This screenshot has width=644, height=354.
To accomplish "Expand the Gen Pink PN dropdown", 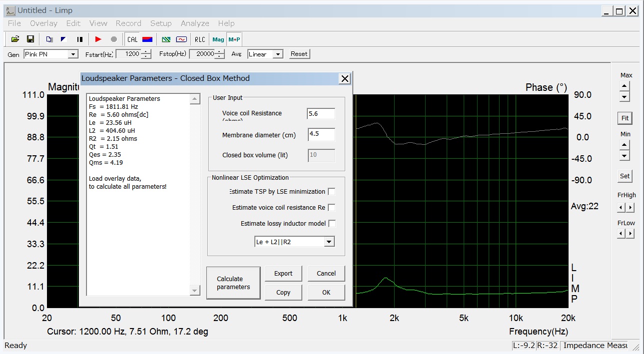I will (x=73, y=54).
